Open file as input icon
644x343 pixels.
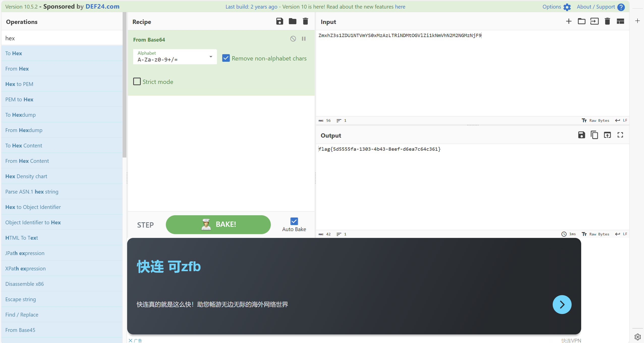595,21
